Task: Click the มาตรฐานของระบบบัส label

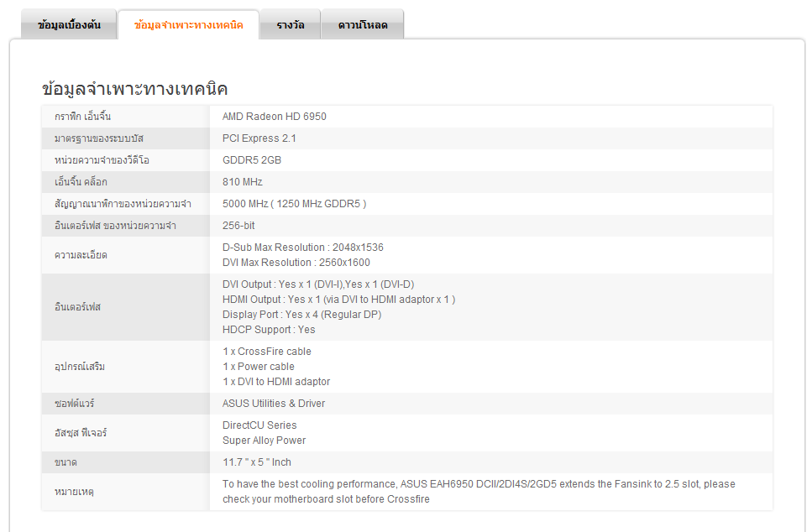Action: (x=99, y=138)
